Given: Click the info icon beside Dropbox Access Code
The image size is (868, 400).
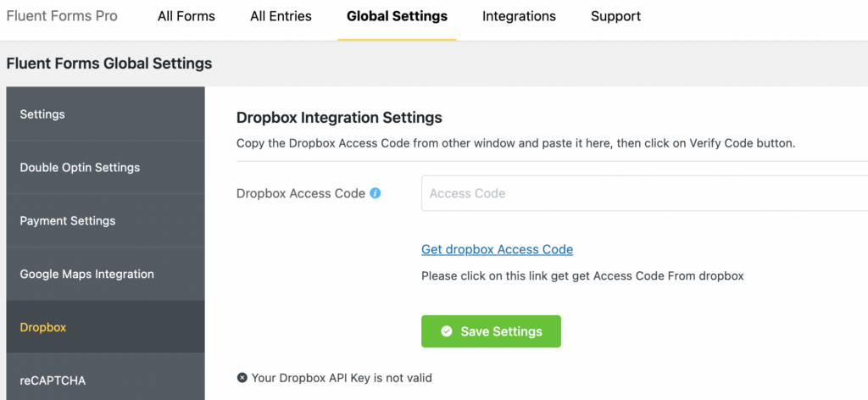Looking at the screenshot, I should pos(376,193).
